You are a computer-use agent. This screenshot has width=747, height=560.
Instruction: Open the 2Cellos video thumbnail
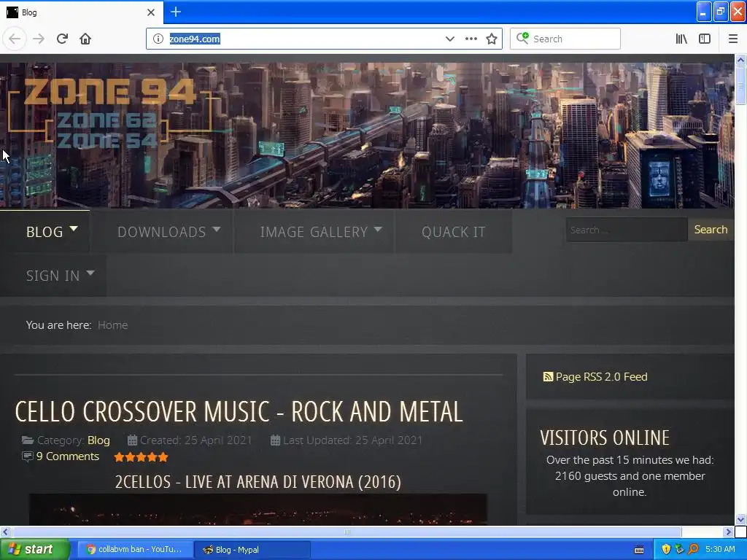point(258,510)
